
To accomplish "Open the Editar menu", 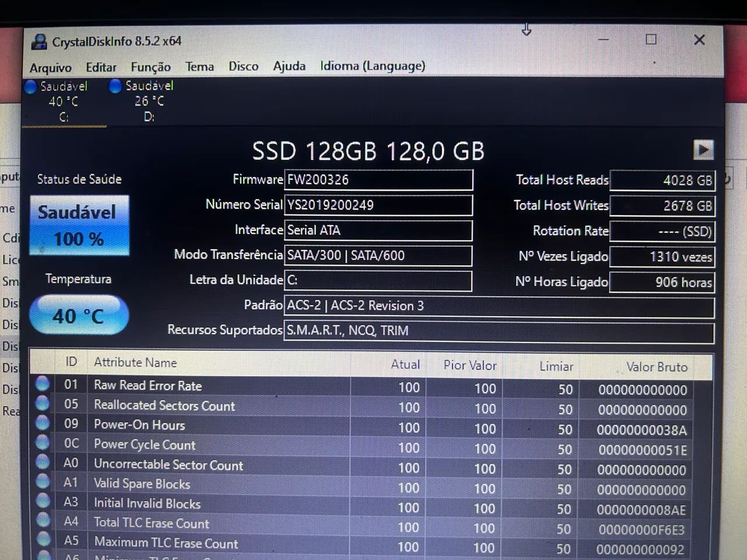I will click(101, 67).
